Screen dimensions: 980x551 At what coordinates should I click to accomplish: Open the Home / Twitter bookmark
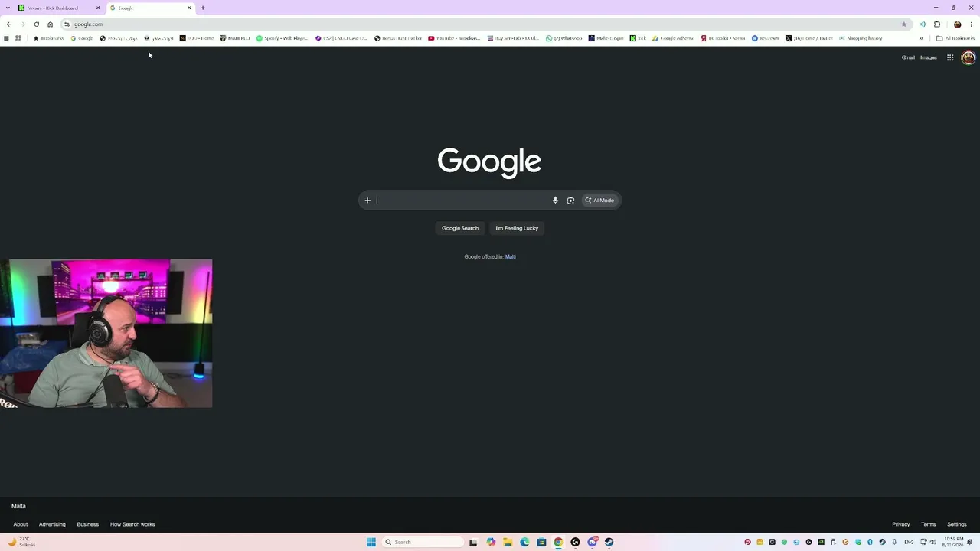click(x=808, y=38)
